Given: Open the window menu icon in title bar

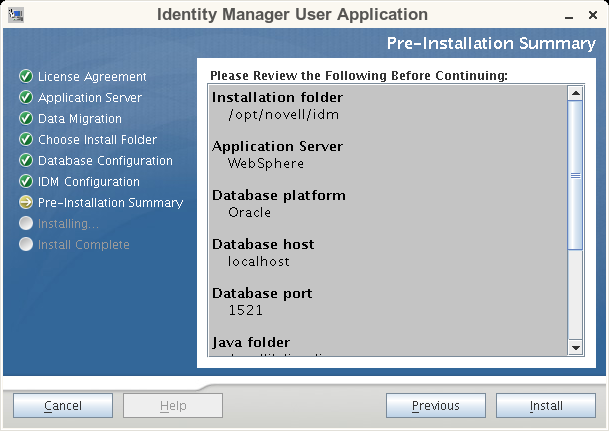Looking at the screenshot, I should click(x=16, y=15).
